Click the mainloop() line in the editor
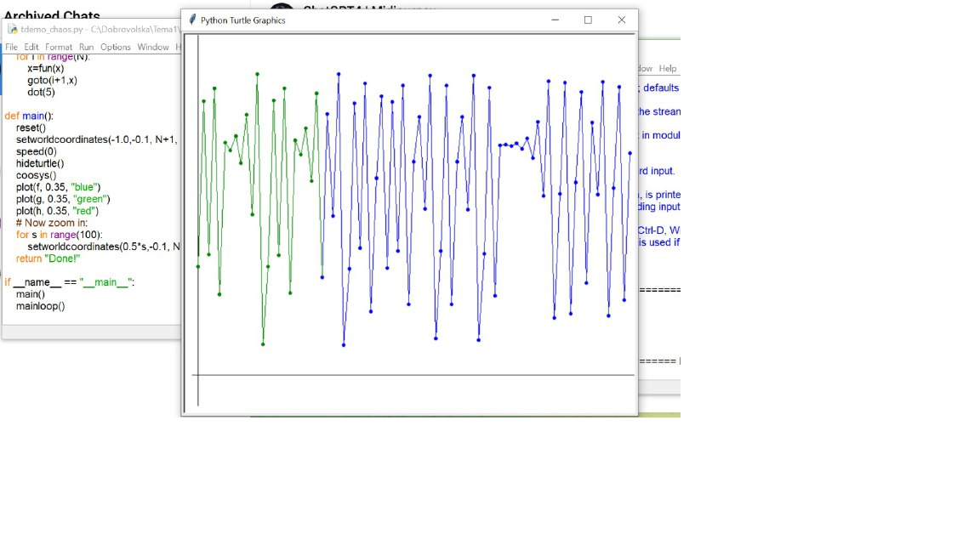Screen dimensions: 980x551 coord(40,306)
